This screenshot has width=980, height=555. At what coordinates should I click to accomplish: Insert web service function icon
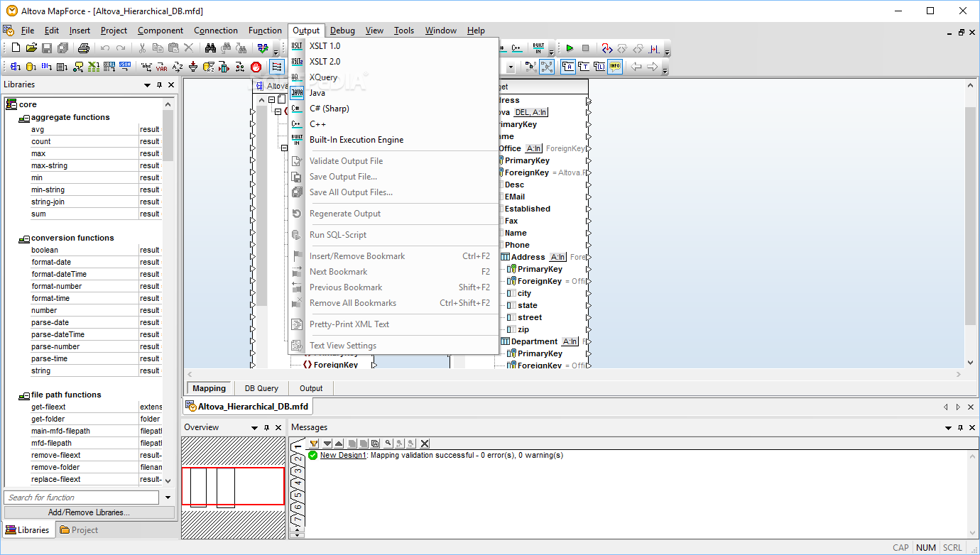pyautogui.click(x=78, y=67)
